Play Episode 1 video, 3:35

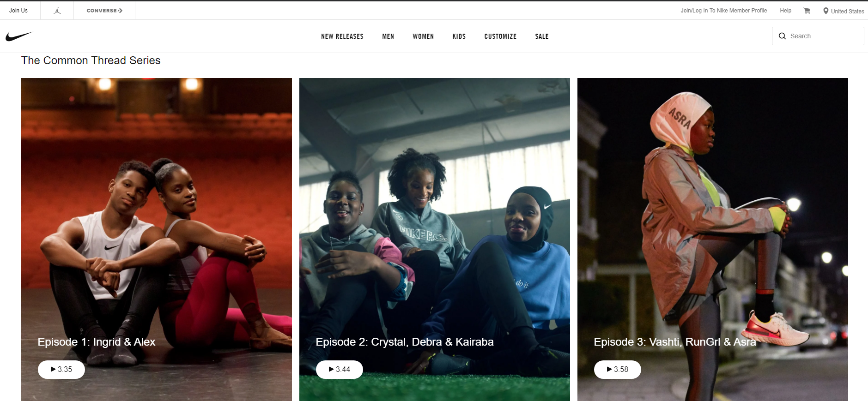pos(61,370)
